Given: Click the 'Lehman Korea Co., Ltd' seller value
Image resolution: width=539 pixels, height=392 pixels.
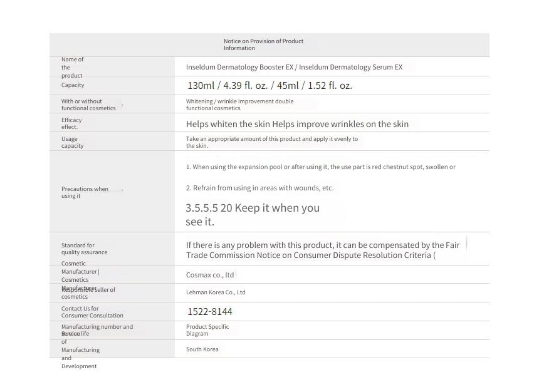Looking at the screenshot, I should pos(216,292).
